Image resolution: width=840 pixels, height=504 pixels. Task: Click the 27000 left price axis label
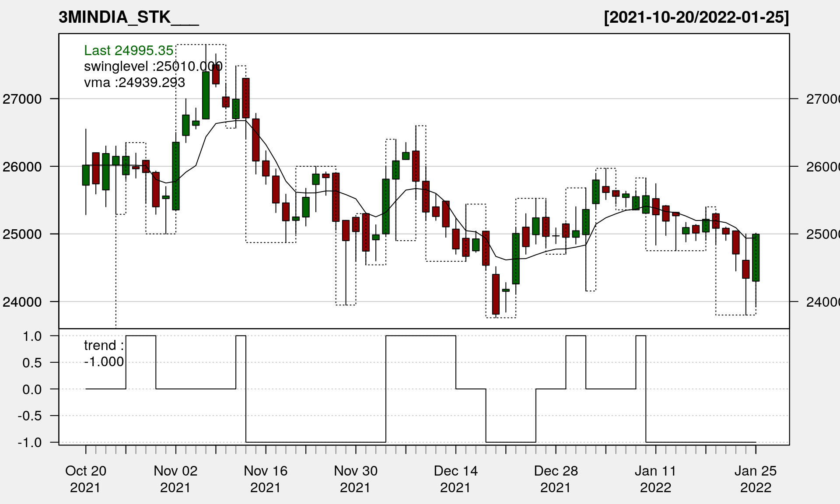point(22,99)
